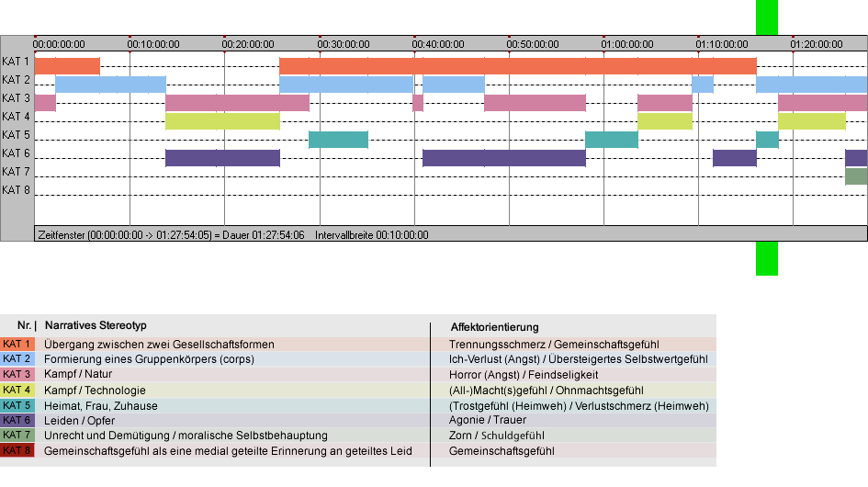
Task: Select the KAT 1 timeline row label
Action: tap(16, 62)
